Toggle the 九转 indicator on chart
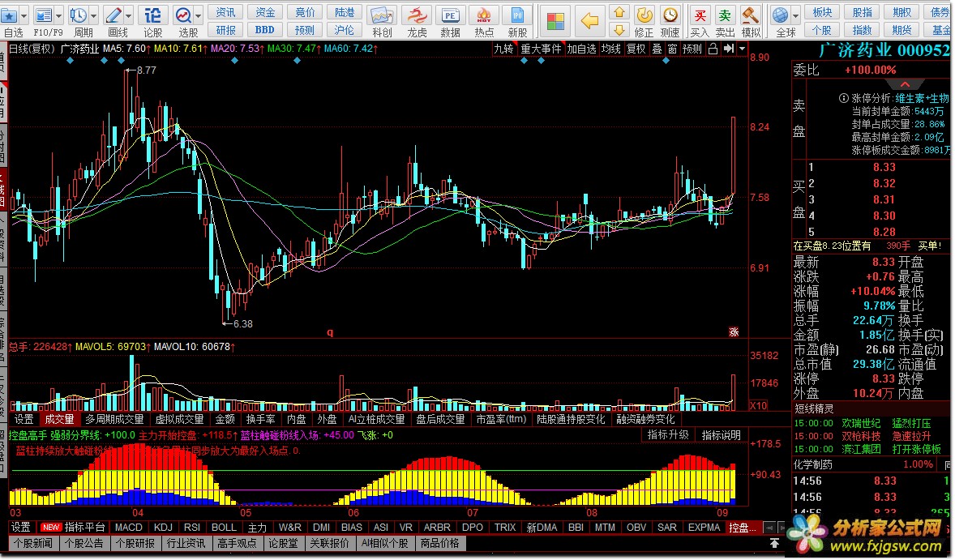This screenshot has height=560, width=955. click(x=503, y=49)
